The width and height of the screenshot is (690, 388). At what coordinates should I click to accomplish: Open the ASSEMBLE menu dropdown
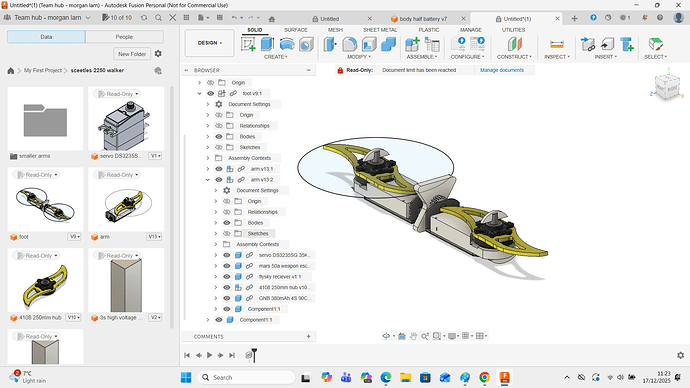[x=422, y=57]
